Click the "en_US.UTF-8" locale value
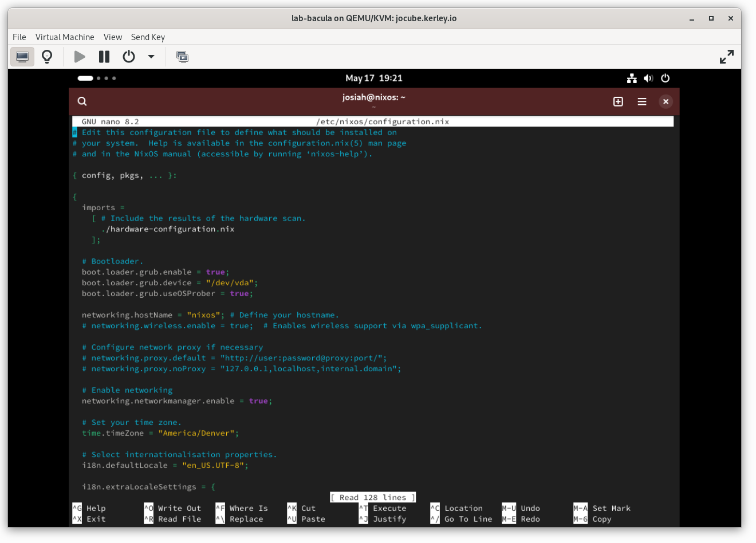 pos(213,465)
